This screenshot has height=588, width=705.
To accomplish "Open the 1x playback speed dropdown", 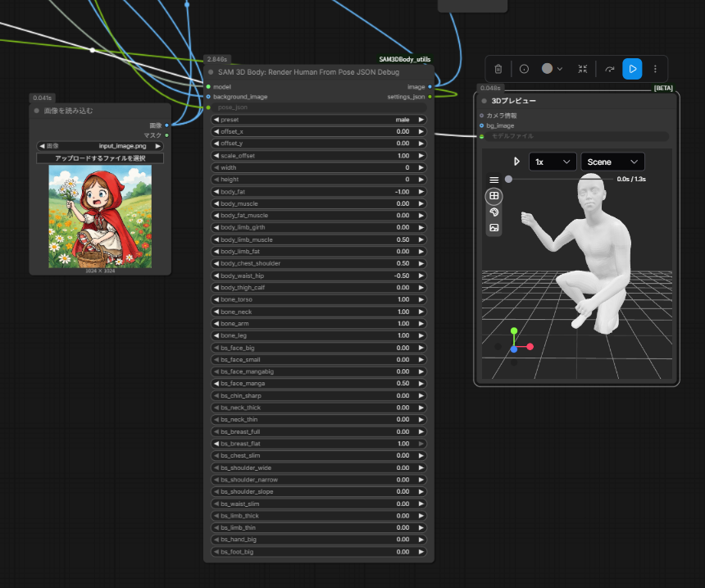I will point(553,162).
